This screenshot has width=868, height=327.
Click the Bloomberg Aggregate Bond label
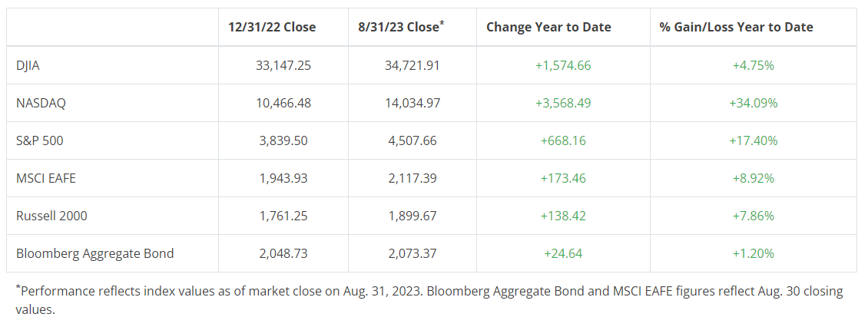click(95, 253)
